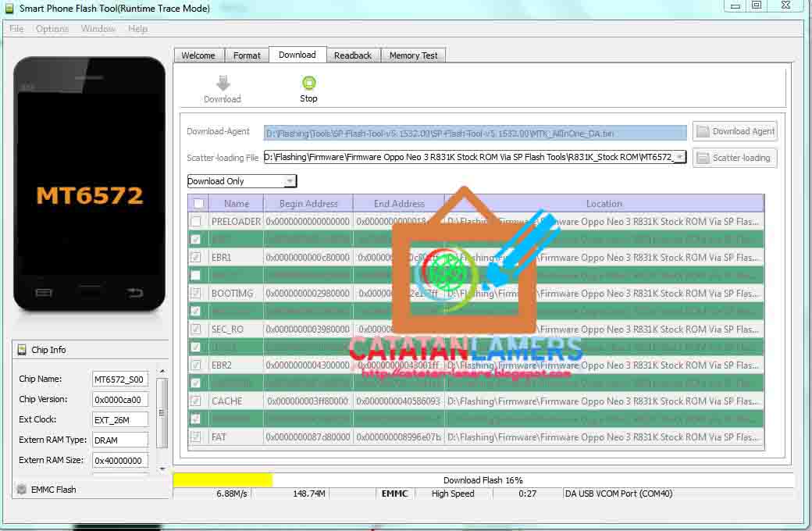
Task: Click the FAT end address 0x000000008996e07b
Action: (399, 437)
